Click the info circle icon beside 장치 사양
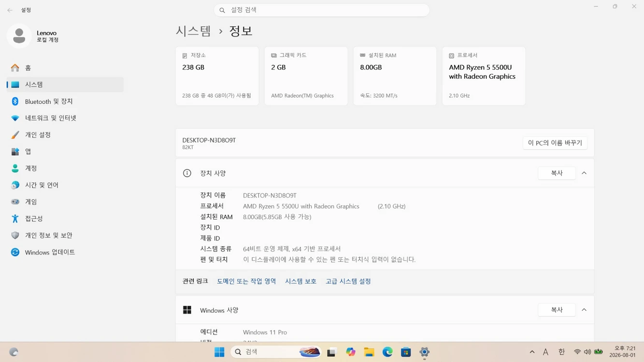Image resolution: width=644 pixels, height=362 pixels. [187, 173]
